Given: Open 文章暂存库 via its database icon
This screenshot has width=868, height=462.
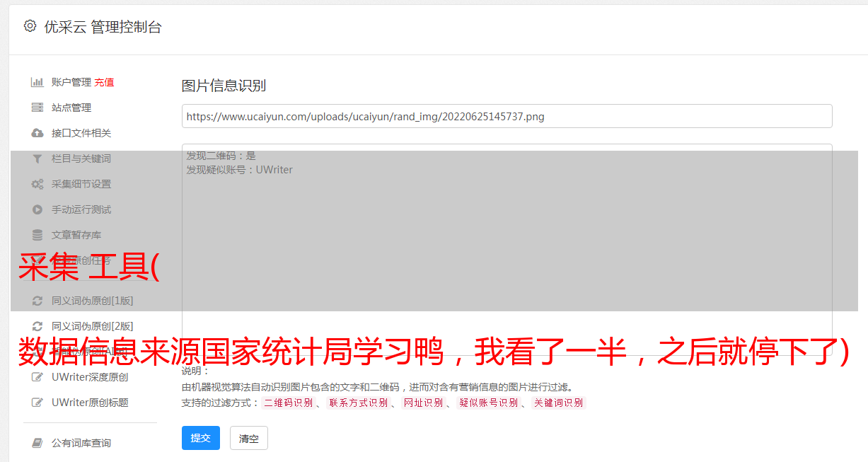Looking at the screenshot, I should 37,235.
